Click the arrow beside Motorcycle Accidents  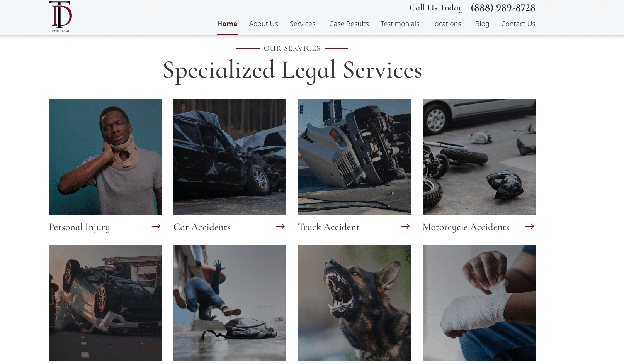[x=530, y=226]
